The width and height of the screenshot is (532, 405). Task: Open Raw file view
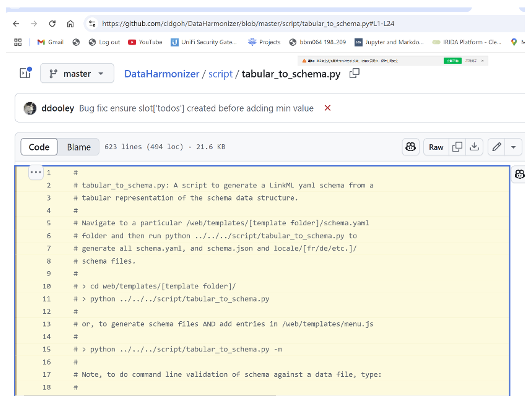pos(436,147)
